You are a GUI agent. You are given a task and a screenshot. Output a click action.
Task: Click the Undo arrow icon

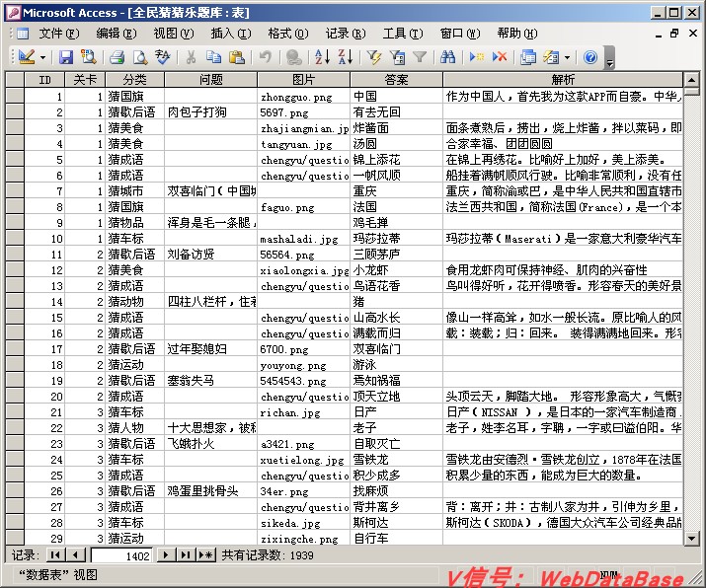[x=266, y=57]
